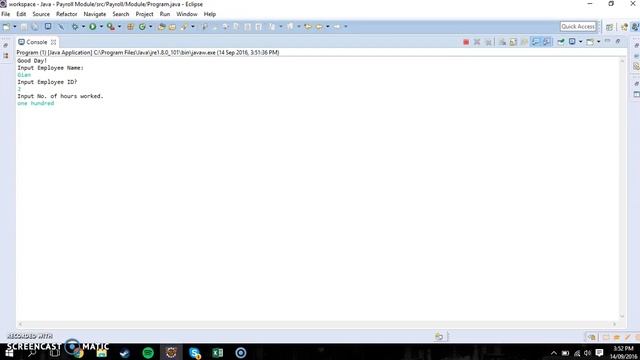Viewport: 640px width, 360px height.
Task: Click Remove Launch gray X icon
Action: 477,42
